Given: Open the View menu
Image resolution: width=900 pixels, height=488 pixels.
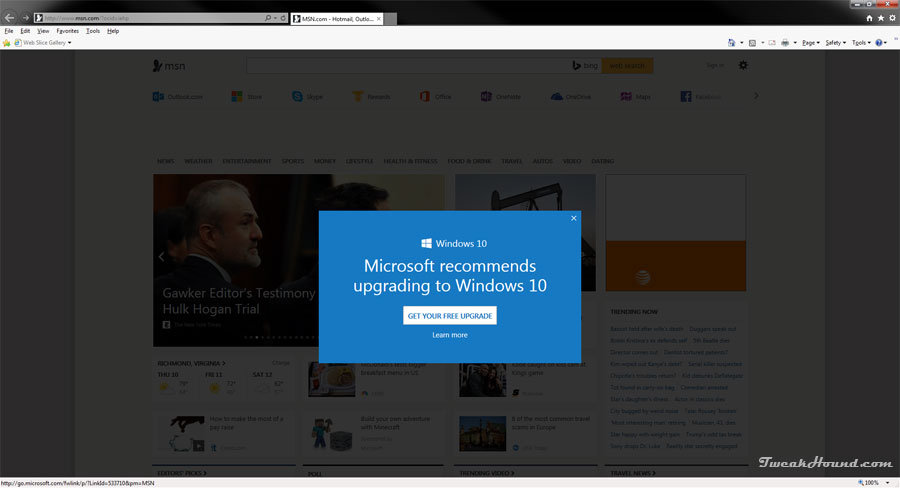Looking at the screenshot, I should (43, 31).
